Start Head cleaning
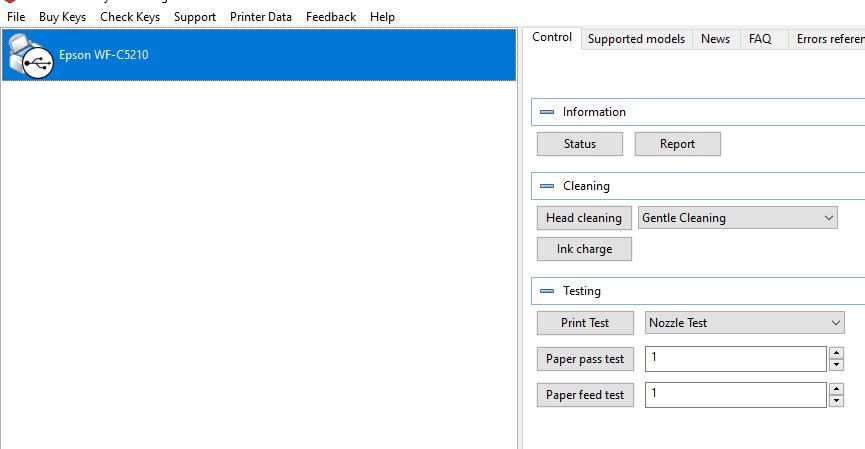 584,218
